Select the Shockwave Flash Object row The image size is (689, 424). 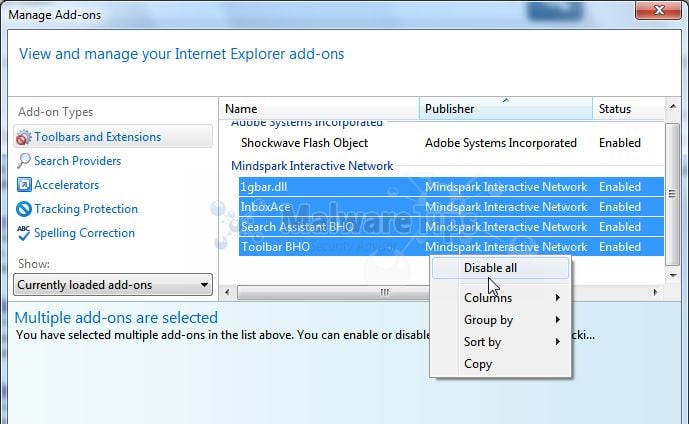coord(304,143)
